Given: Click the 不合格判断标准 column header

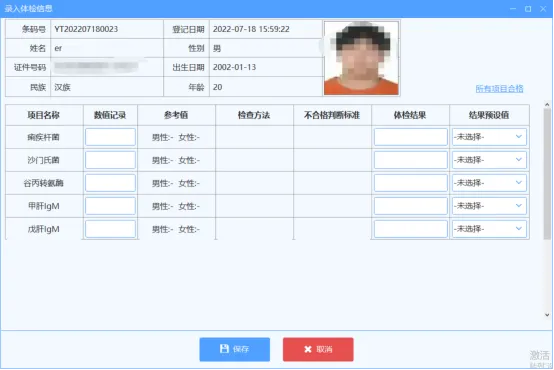Looking at the screenshot, I should [332, 115].
